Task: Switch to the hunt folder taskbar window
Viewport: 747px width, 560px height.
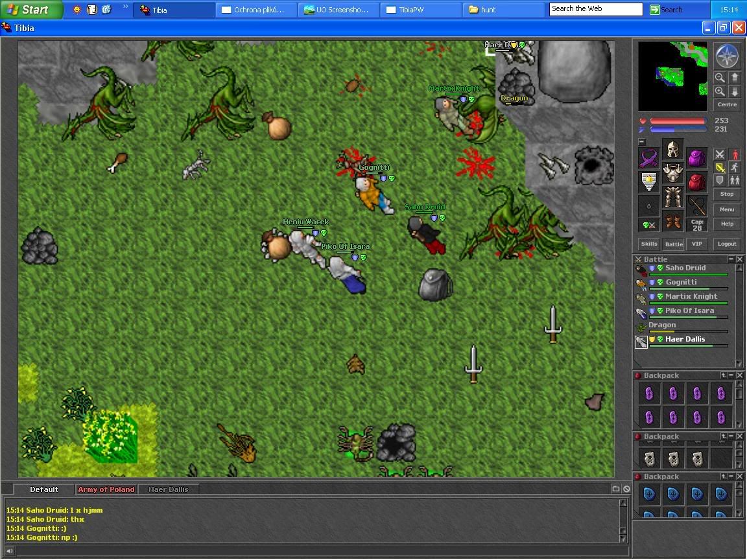Action: pyautogui.click(x=504, y=10)
